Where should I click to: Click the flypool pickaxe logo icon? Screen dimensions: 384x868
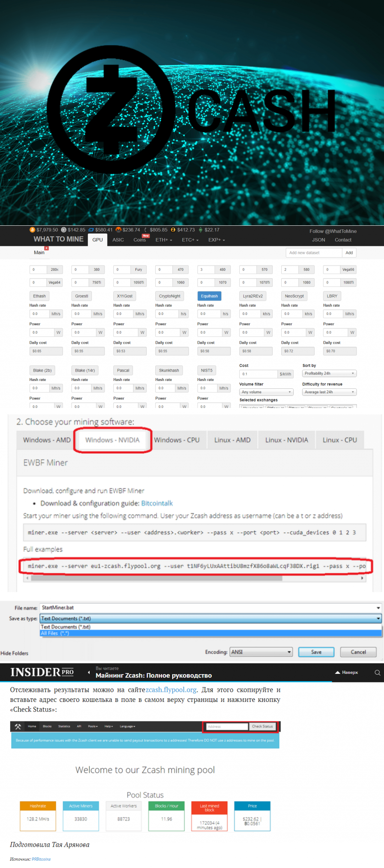point(18,726)
